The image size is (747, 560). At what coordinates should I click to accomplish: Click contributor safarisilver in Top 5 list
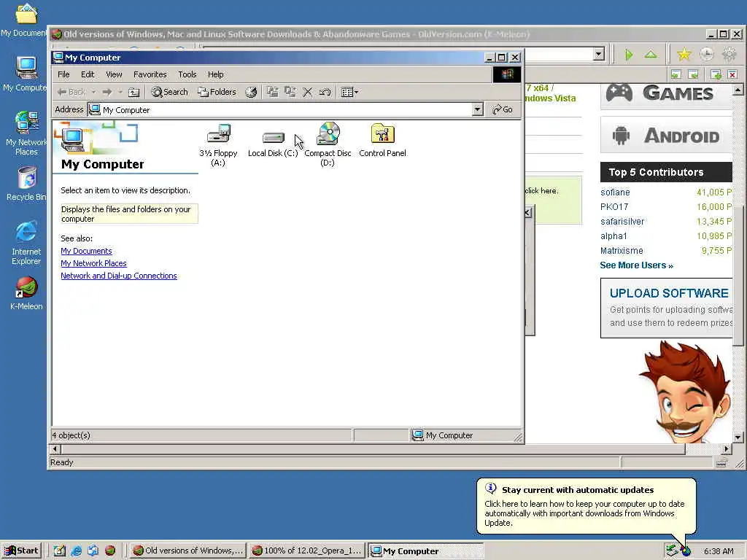(x=622, y=222)
